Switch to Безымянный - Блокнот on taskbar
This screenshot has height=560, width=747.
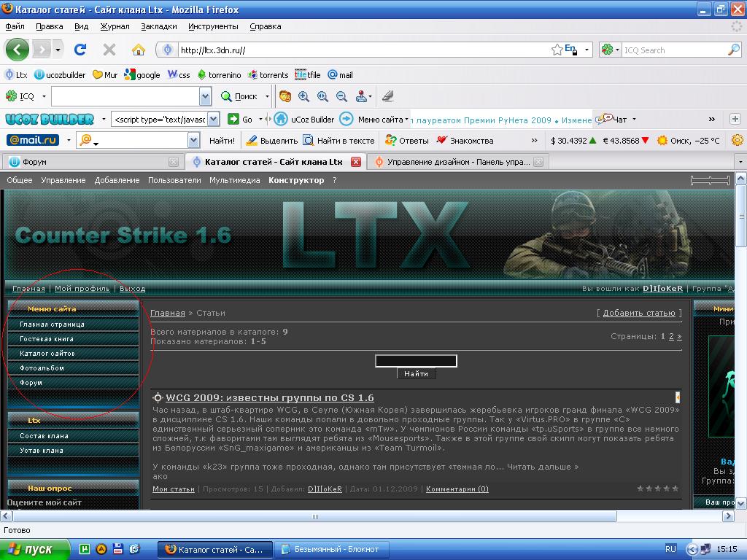click(x=332, y=550)
